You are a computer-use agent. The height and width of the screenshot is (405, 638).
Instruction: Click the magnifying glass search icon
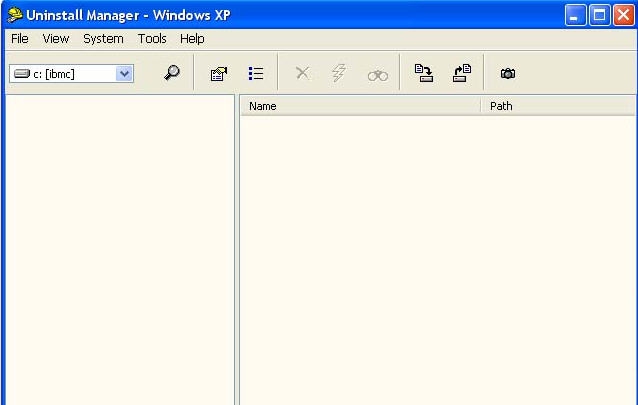[172, 73]
